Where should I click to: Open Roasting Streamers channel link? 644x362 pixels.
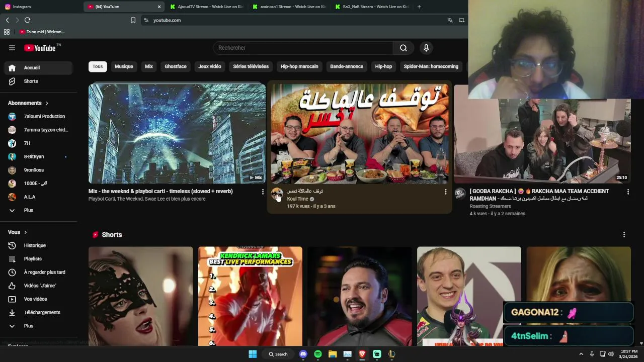click(490, 206)
